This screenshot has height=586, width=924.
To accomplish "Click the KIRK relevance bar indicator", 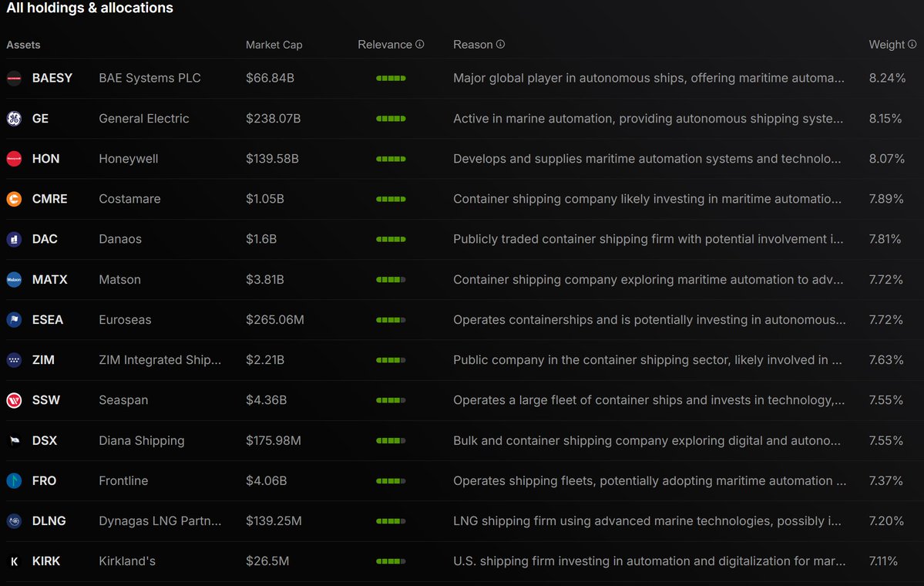I will [391, 561].
